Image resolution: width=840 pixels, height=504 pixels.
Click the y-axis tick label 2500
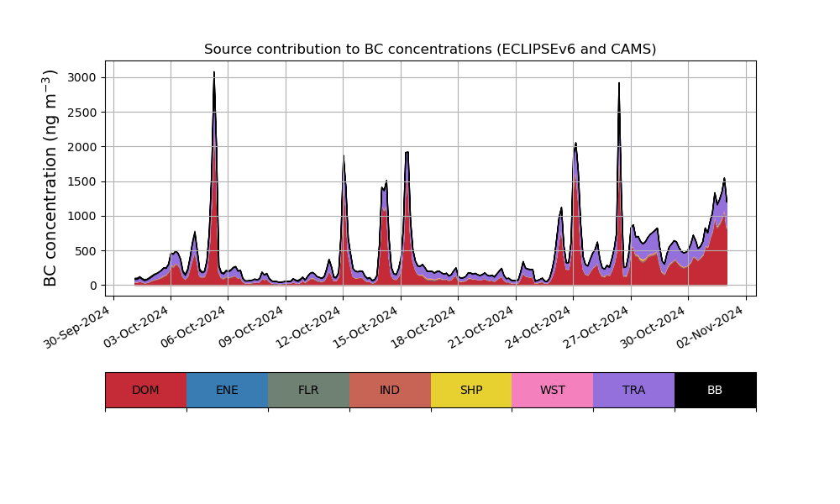82,113
